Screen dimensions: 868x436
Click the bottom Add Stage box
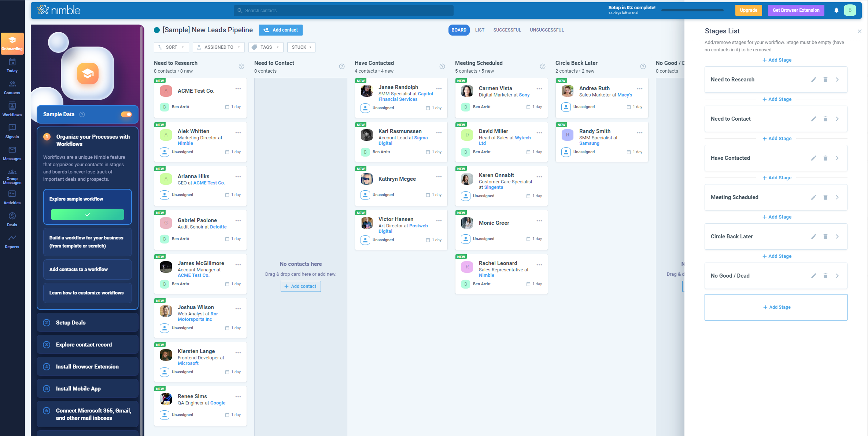(x=776, y=307)
